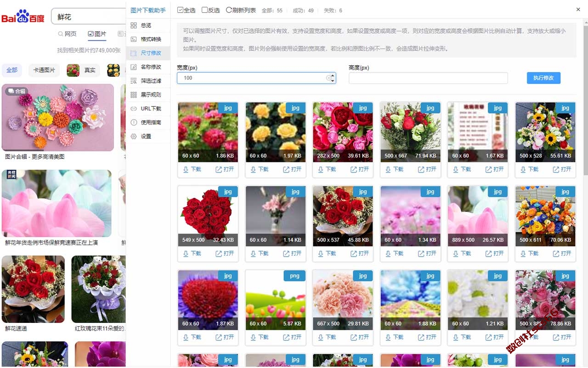Close the image download helper panel
Screen dimensions: 588x368
578,10
